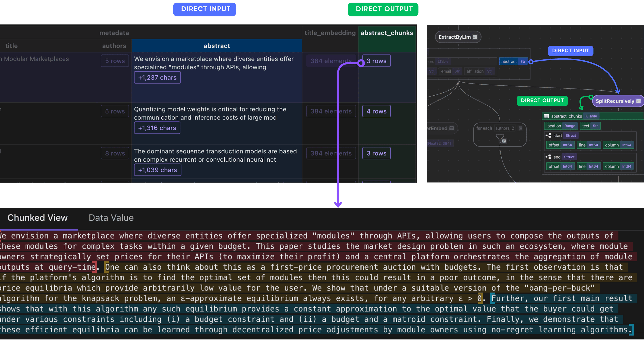Image resolution: width=644 pixels, height=340 pixels.
Task: Expand the +1,237 chars abstract text
Action: click(157, 78)
